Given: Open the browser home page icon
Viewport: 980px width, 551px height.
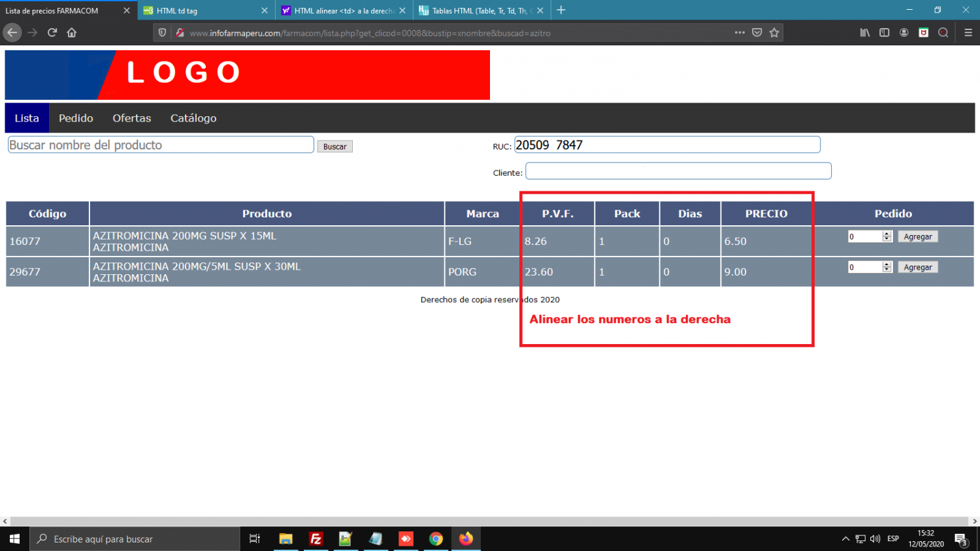Looking at the screenshot, I should pyautogui.click(x=72, y=33).
